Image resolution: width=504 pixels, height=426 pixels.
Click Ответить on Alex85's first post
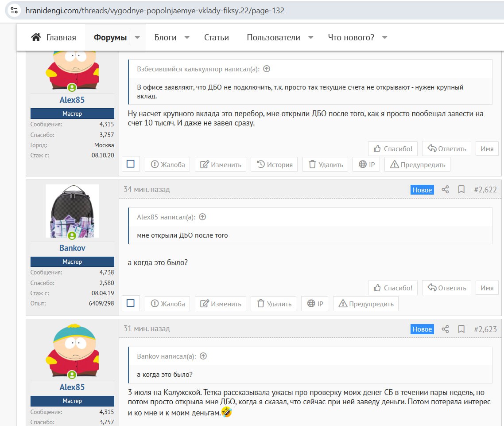click(446, 149)
